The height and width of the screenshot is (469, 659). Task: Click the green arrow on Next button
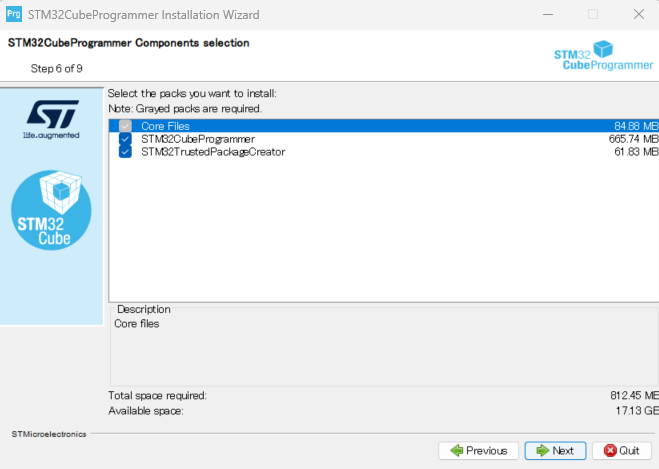pyautogui.click(x=542, y=451)
